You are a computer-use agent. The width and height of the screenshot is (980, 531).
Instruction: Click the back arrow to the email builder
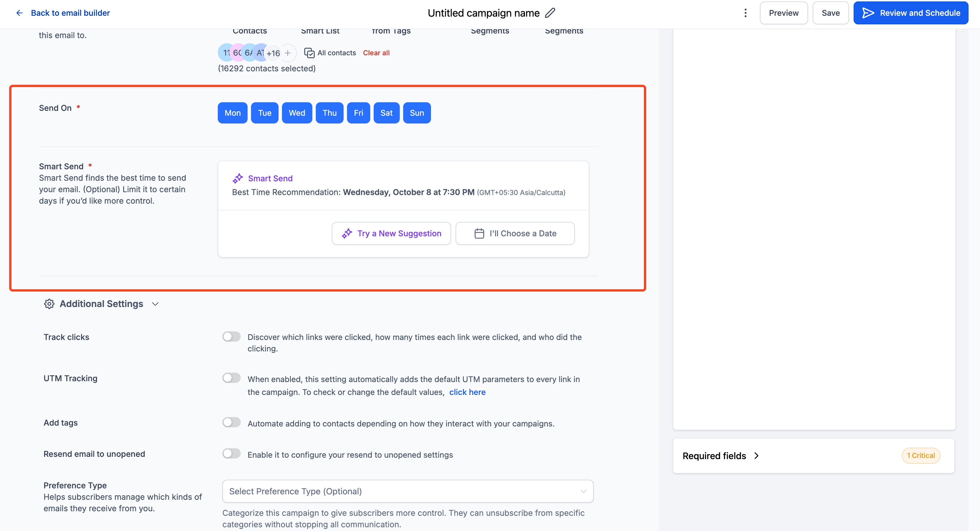tap(19, 13)
